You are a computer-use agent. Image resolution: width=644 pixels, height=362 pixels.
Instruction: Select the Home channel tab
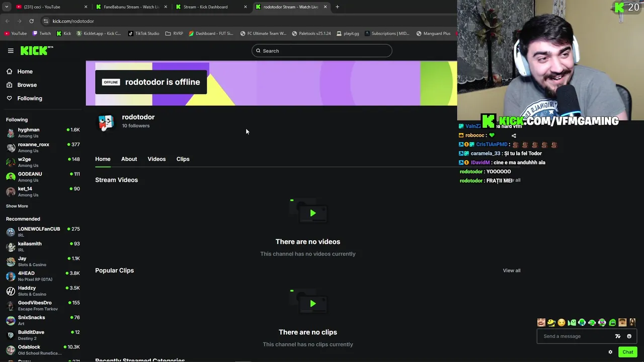103,159
